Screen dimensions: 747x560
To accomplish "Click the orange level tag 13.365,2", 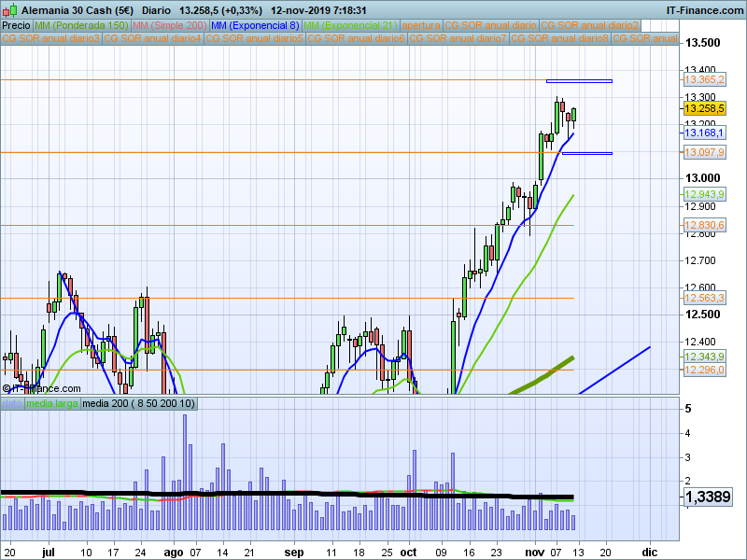I will coord(705,79).
